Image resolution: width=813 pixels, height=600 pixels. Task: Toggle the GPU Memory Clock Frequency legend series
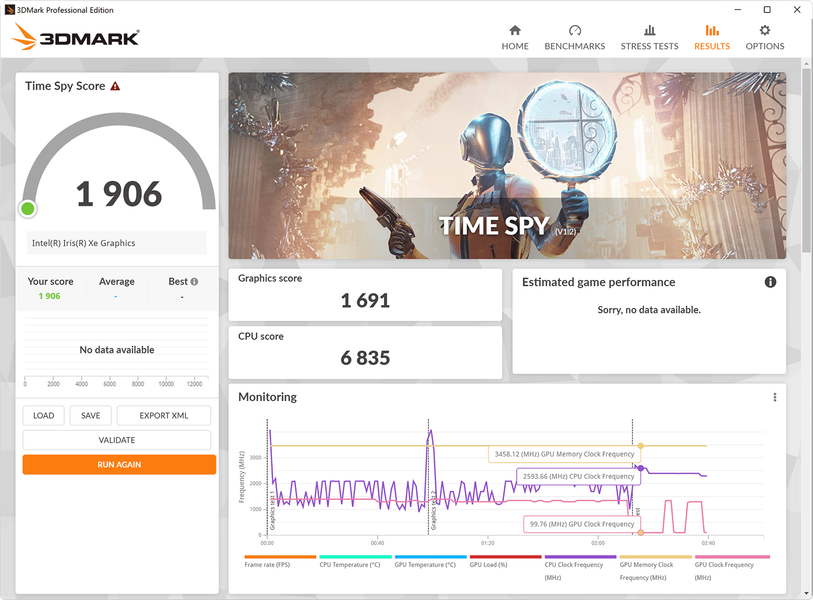[x=655, y=568]
